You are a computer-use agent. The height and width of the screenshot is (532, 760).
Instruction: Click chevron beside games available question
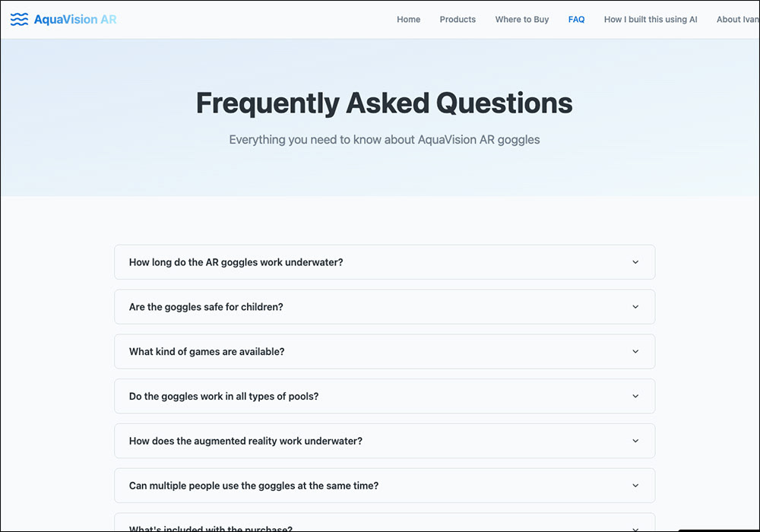click(x=635, y=352)
